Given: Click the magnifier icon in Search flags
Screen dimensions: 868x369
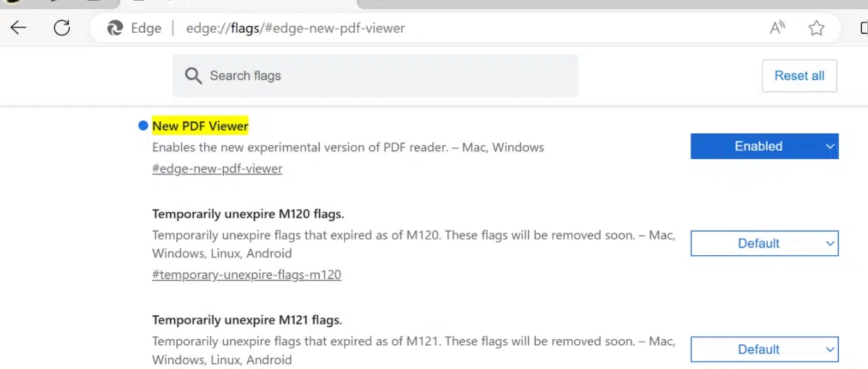Looking at the screenshot, I should [x=194, y=76].
